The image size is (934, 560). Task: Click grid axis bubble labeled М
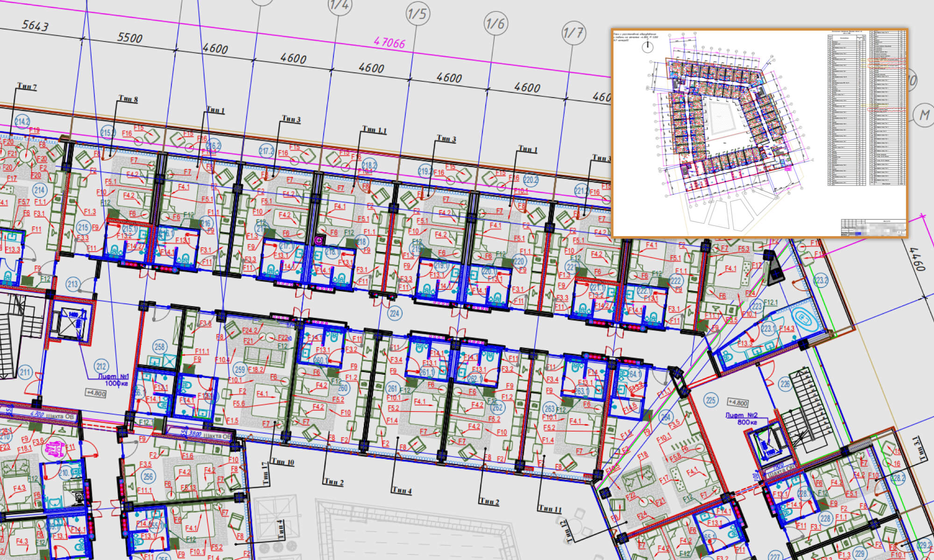pos(924,115)
